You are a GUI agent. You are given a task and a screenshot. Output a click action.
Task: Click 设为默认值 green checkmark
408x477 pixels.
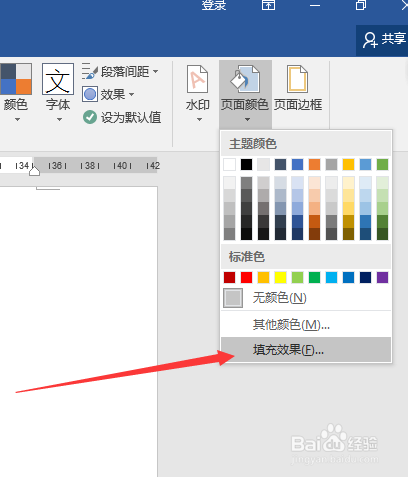point(90,117)
